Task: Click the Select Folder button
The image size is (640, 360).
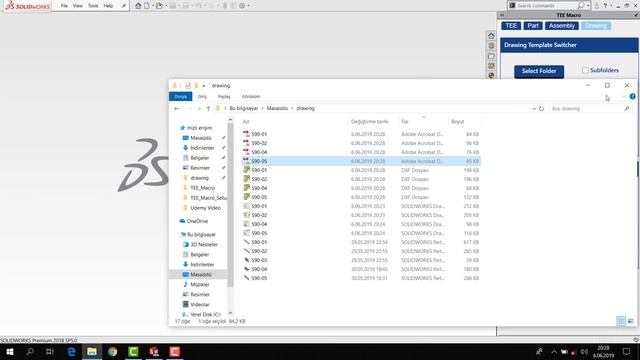Action: [539, 71]
